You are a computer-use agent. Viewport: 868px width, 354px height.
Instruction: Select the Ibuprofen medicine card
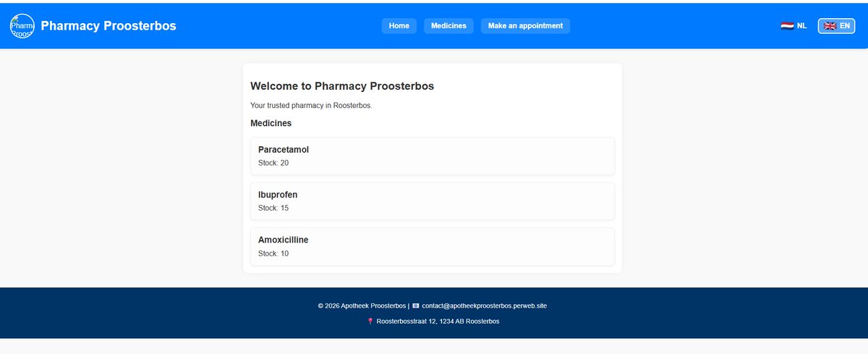coord(433,201)
